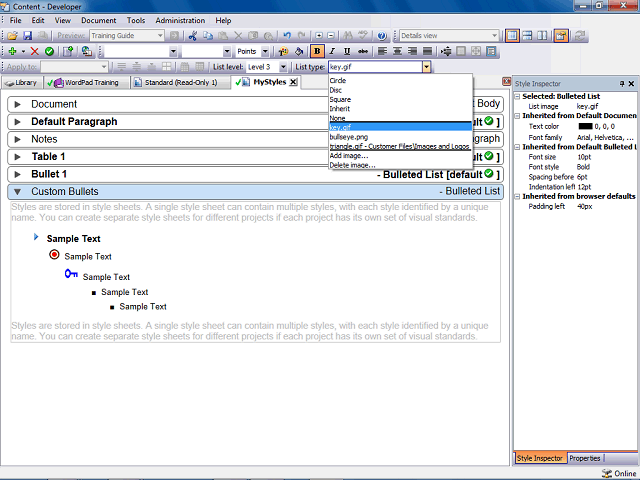The width and height of the screenshot is (640, 480).
Task: Click the align right icon
Action: point(412,51)
